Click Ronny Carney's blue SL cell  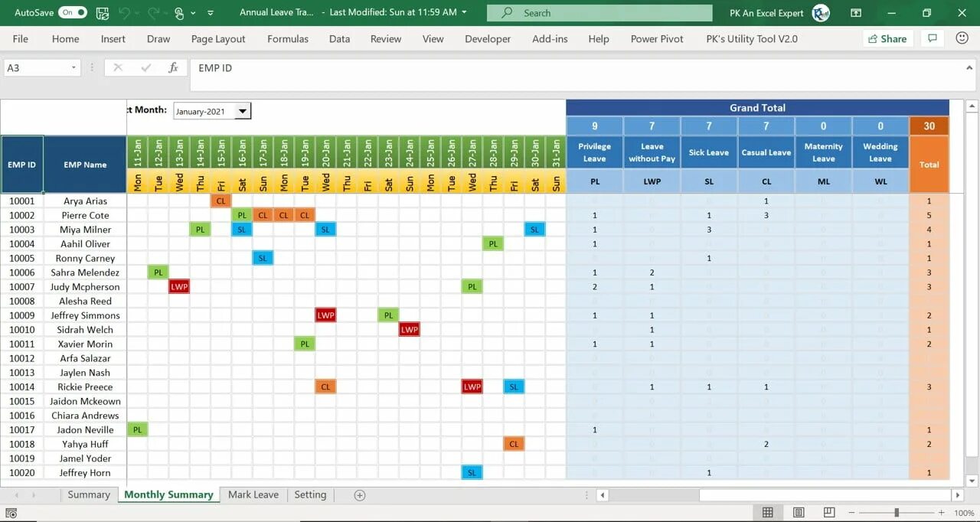(x=263, y=258)
